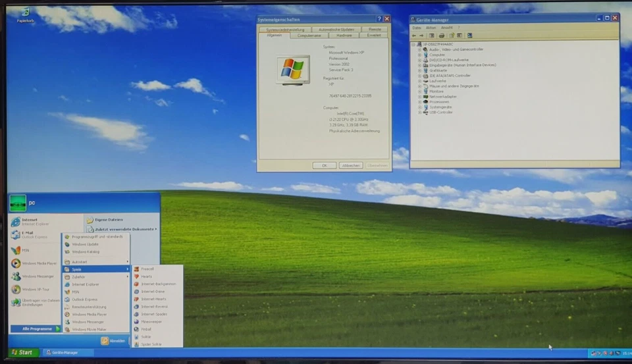Start Internet-Backgammon game
Image resolution: width=632 pixels, height=364 pixels.
(157, 284)
